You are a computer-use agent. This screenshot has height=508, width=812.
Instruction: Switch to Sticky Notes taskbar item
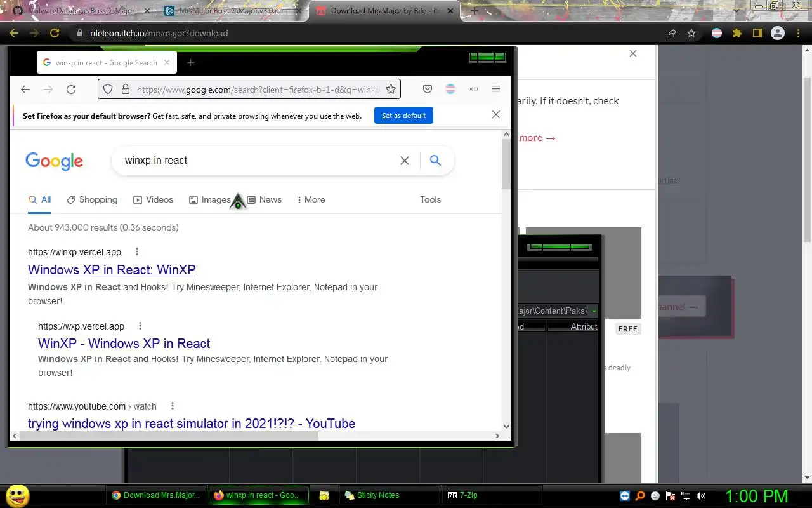(x=388, y=495)
